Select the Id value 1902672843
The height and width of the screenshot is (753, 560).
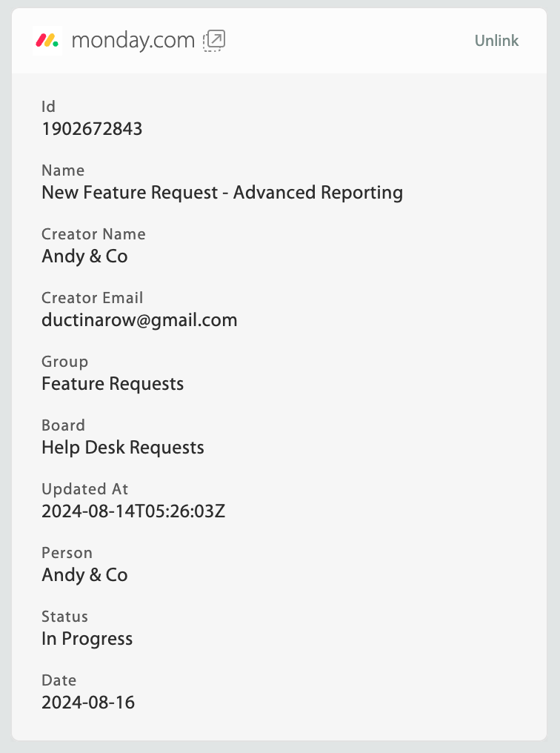coord(92,129)
